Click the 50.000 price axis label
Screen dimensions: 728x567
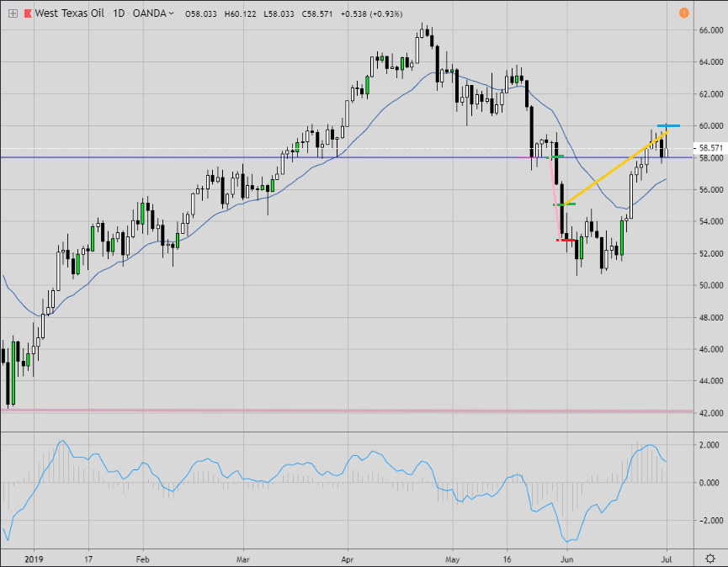(x=711, y=285)
